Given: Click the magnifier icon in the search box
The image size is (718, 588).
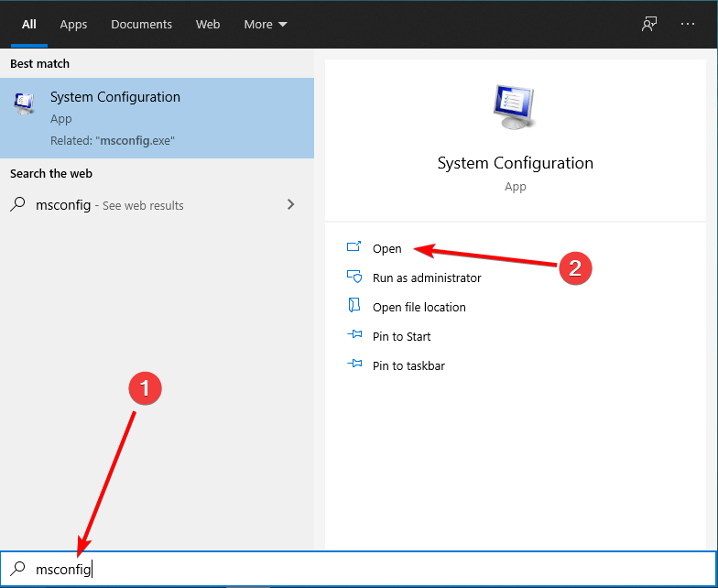Looking at the screenshot, I should (17, 569).
